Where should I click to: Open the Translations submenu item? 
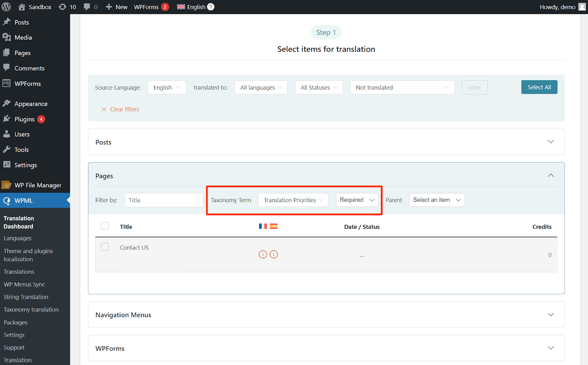[19, 272]
